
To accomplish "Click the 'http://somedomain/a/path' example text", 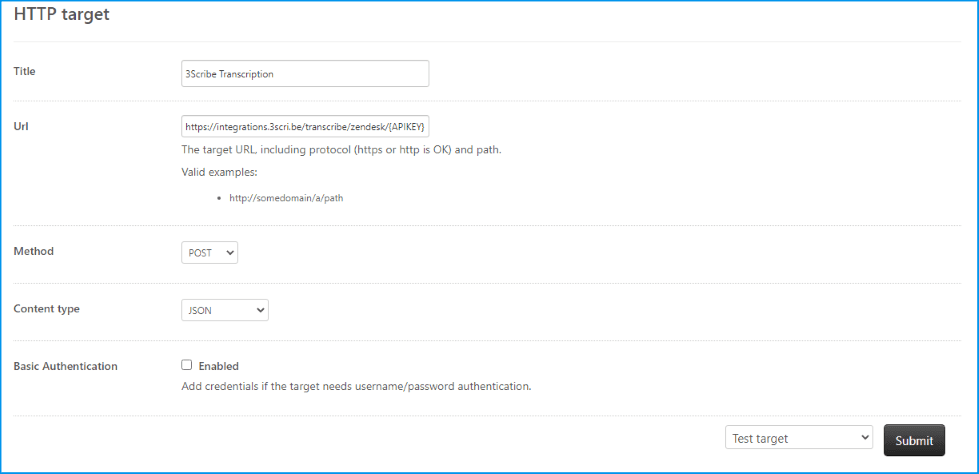I will (287, 198).
